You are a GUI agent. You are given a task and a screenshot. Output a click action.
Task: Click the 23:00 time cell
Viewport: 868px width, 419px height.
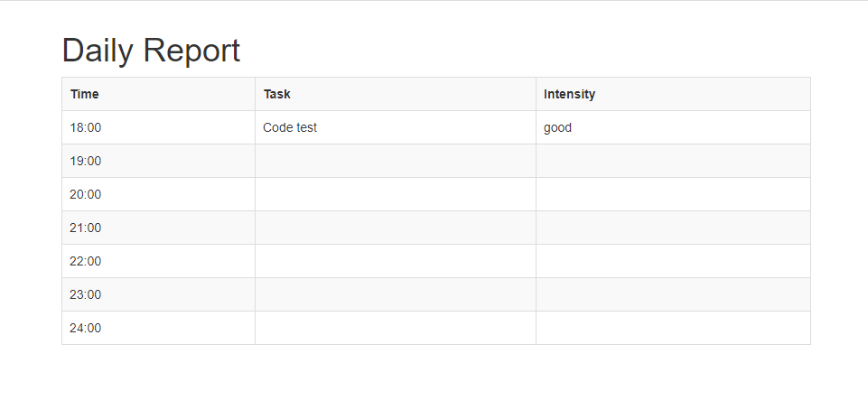[x=86, y=294]
